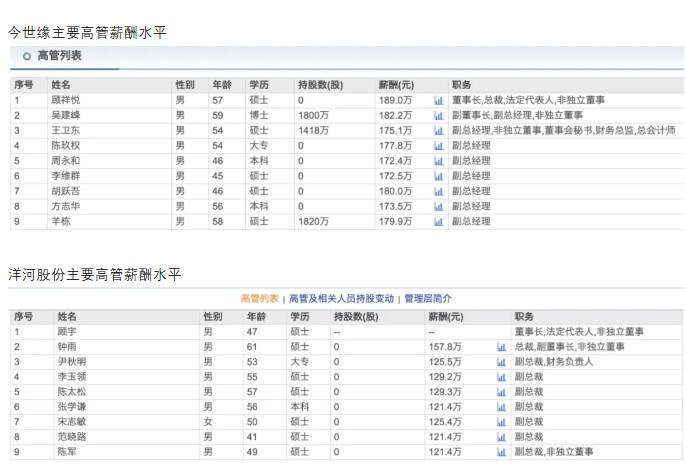The image size is (686, 466).
Task: Open chart icon beside 胡跃吾's 180.0万
Action: tap(438, 191)
